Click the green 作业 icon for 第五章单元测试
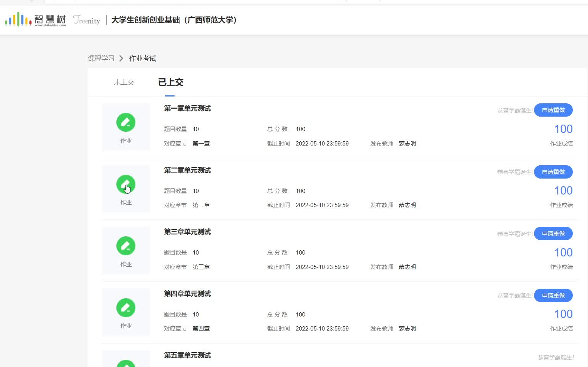The width and height of the screenshot is (588, 367). [126, 363]
